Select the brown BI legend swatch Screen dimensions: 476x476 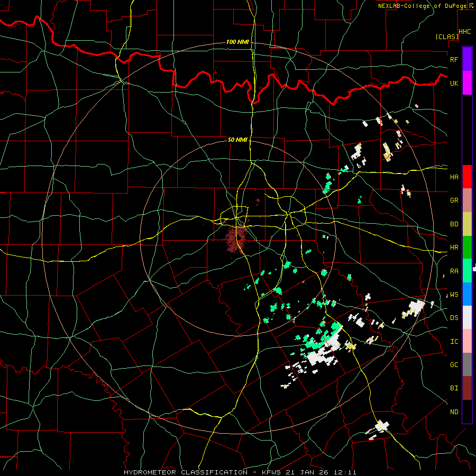click(x=467, y=388)
